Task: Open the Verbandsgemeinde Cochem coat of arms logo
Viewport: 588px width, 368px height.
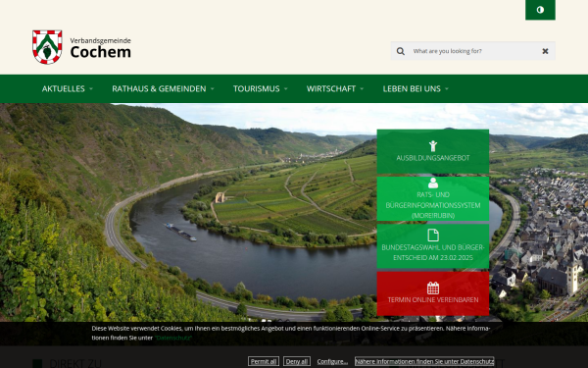Action: [47, 47]
